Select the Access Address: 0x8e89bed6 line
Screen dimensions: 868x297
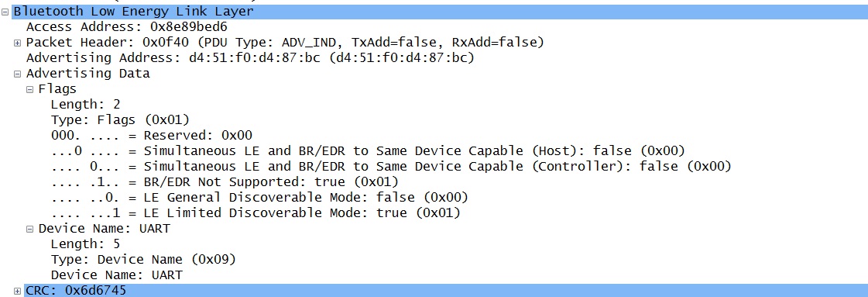click(127, 26)
